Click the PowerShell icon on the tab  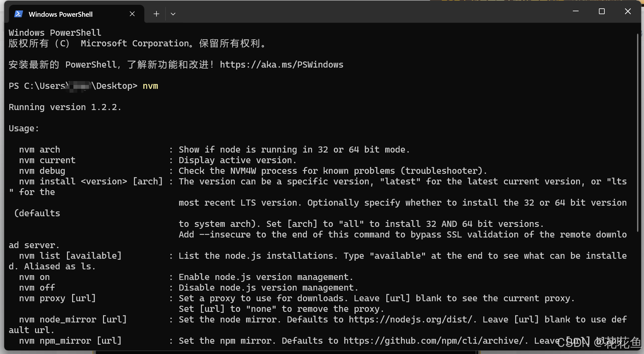click(x=18, y=14)
